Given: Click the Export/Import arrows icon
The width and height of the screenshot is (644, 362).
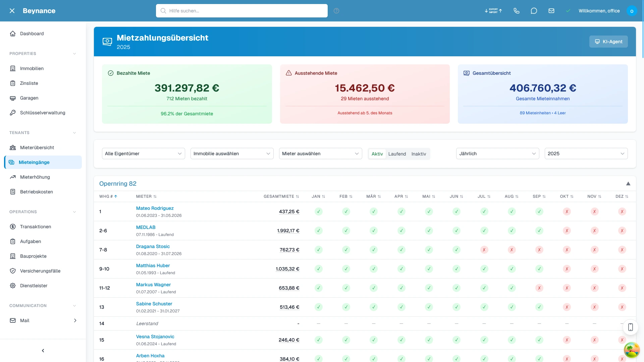Looking at the screenshot, I should coord(493,11).
